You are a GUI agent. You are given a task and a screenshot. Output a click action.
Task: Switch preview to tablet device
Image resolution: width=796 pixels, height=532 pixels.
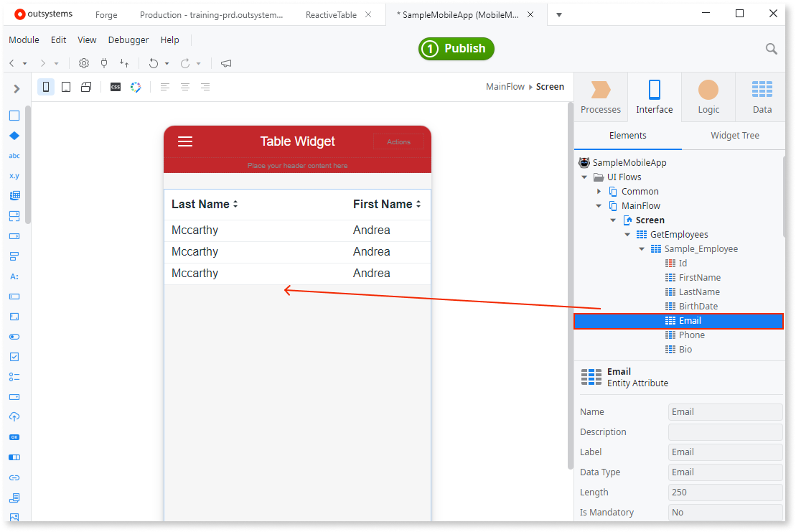click(66, 87)
